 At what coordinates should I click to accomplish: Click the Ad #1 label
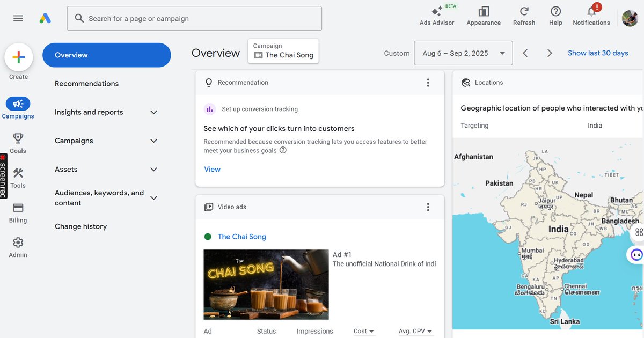pos(342,255)
